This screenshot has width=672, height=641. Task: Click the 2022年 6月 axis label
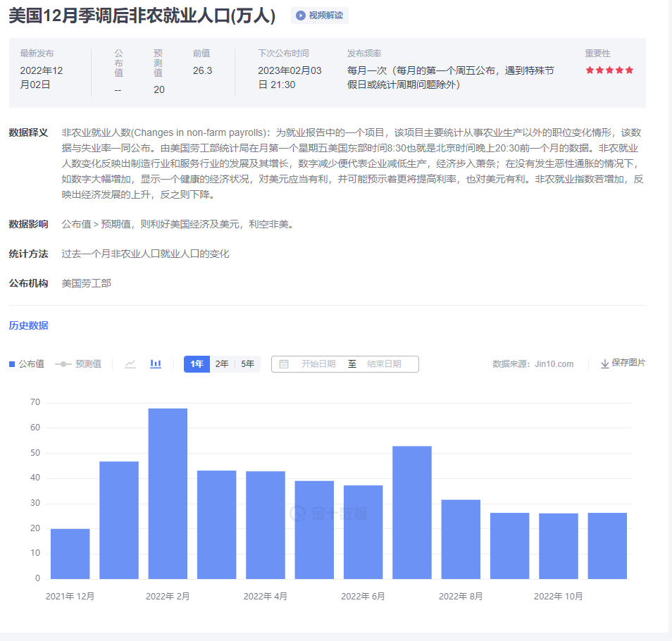(x=363, y=597)
